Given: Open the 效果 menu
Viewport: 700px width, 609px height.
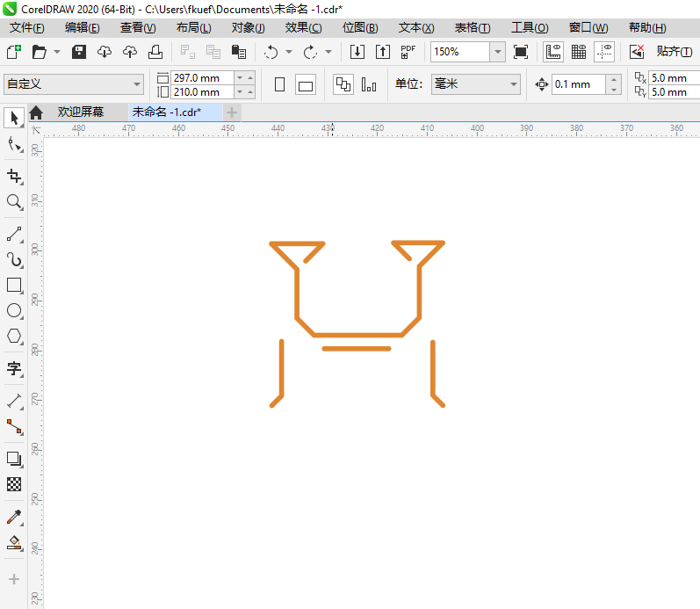Looking at the screenshot, I should [x=303, y=28].
